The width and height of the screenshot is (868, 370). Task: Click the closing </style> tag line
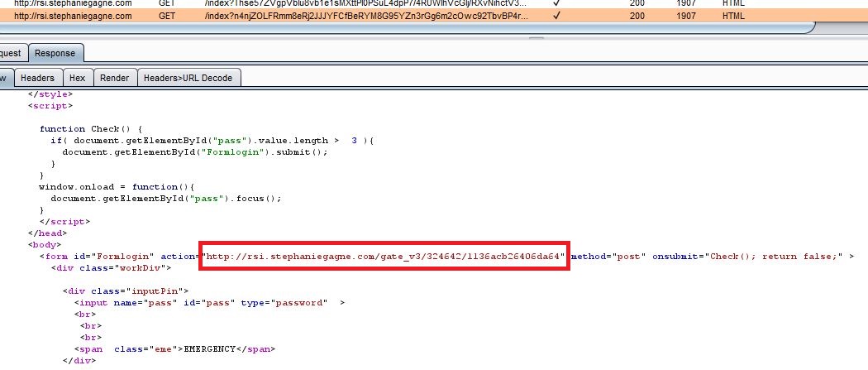pyautogui.click(x=50, y=94)
